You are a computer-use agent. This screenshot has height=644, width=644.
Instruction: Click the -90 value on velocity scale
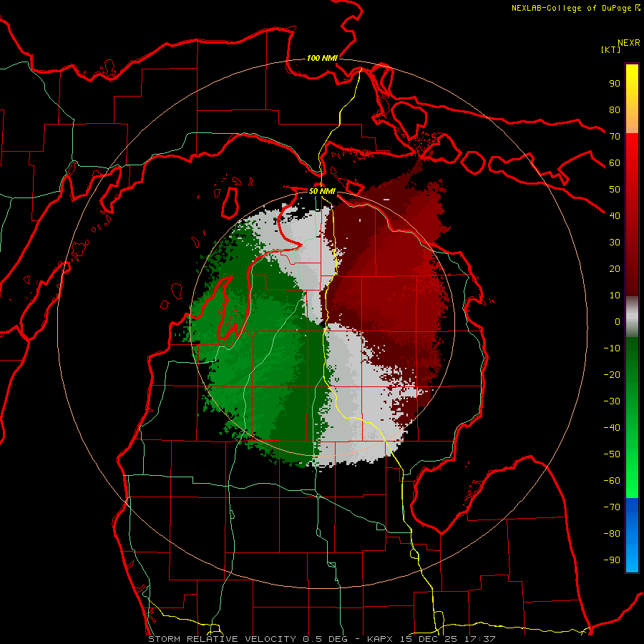coord(612,560)
